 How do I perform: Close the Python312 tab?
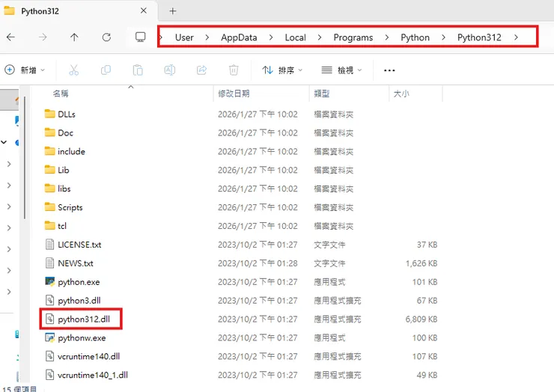coord(144,11)
